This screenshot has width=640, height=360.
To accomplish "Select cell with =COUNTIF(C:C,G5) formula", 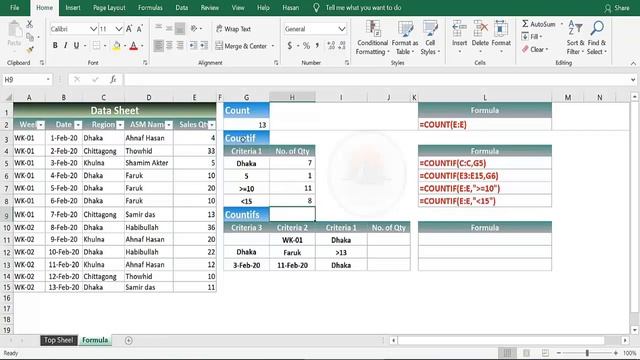I will pyautogui.click(x=484, y=163).
